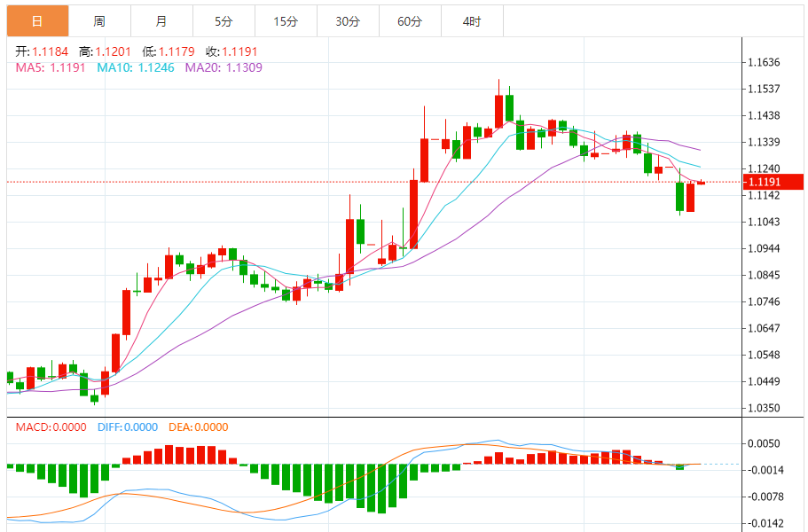
Task: Click the 1.0350 price axis label
Action: [764, 408]
